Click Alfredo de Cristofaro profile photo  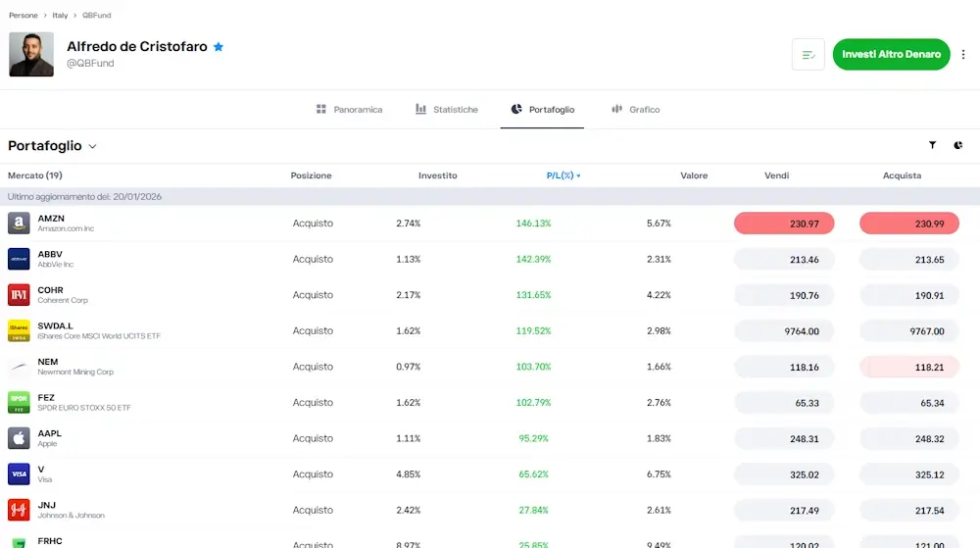[31, 54]
